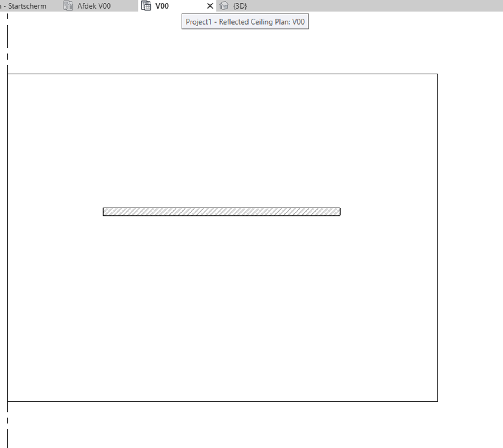Open the Afdek V00 view tab

(x=94, y=6)
